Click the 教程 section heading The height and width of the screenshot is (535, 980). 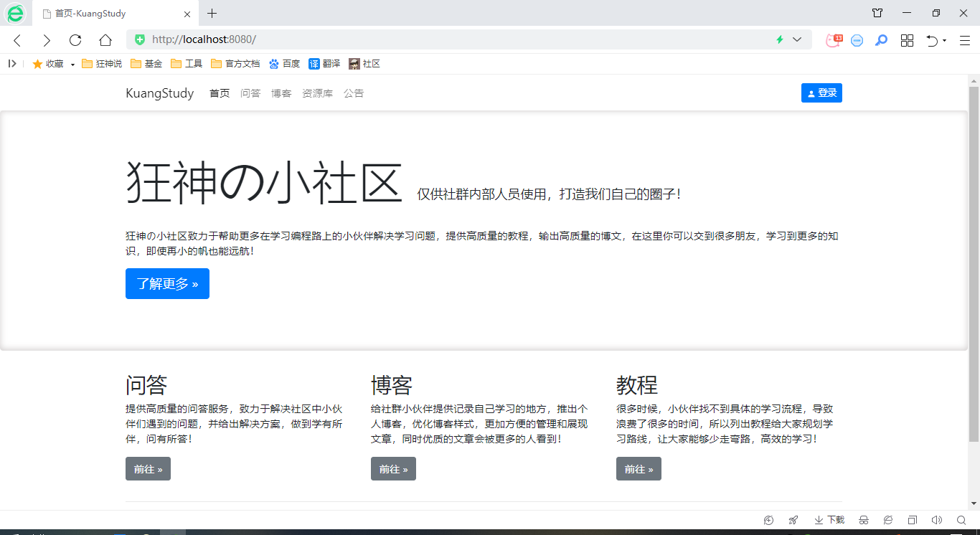637,385
